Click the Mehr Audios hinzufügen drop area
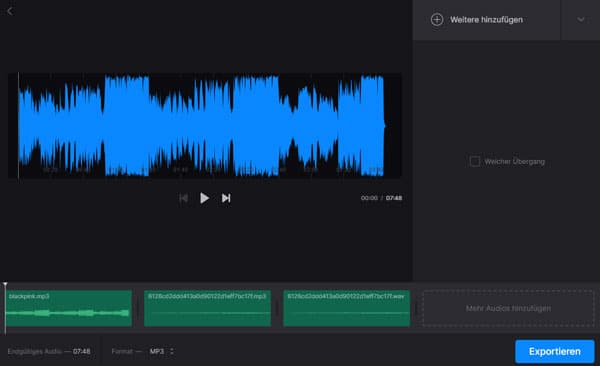Screen dimensions: 600x366 point(508,308)
